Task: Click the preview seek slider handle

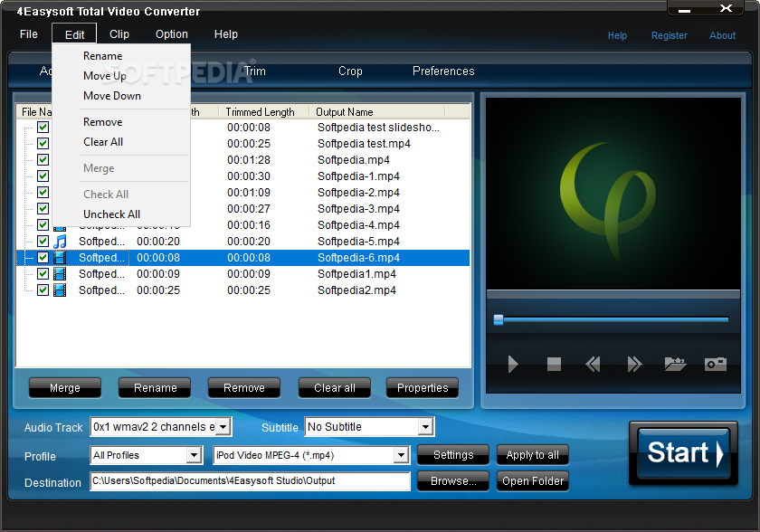Action: tap(499, 319)
